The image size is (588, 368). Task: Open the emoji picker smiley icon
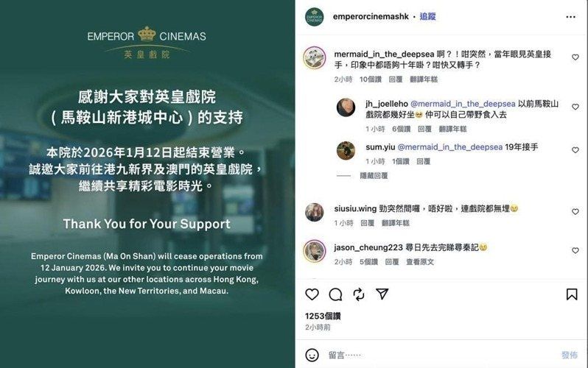pyautogui.click(x=312, y=355)
